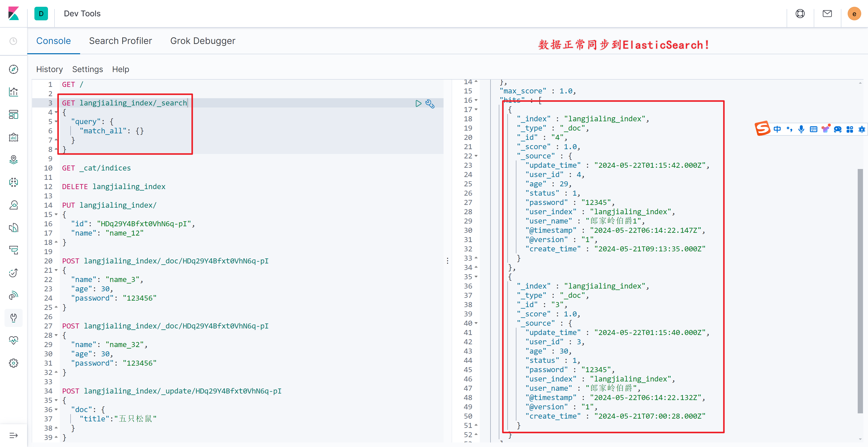Open Infrastructure icon in sidebar
Image resolution: width=868 pixels, height=447 pixels.
[14, 205]
